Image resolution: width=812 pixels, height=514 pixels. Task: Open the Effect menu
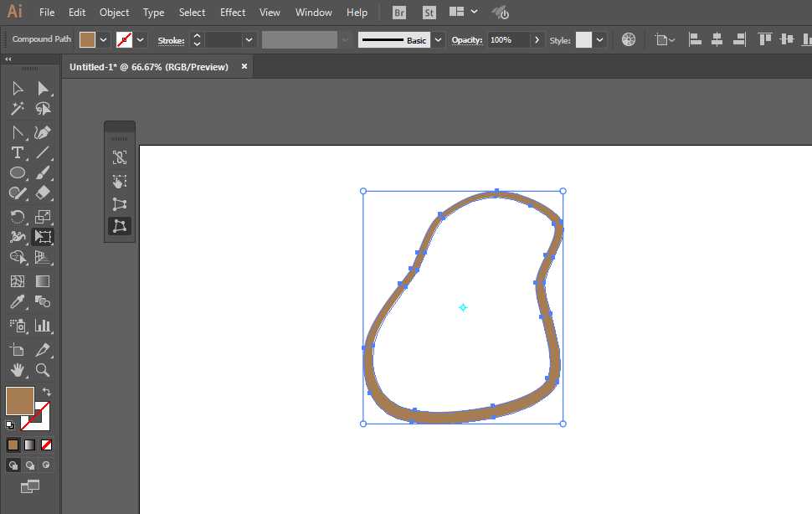233,13
